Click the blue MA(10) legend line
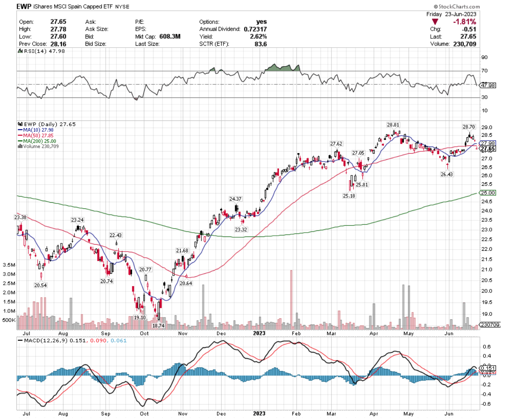Screen dimensions: 506x420 coord(20,130)
